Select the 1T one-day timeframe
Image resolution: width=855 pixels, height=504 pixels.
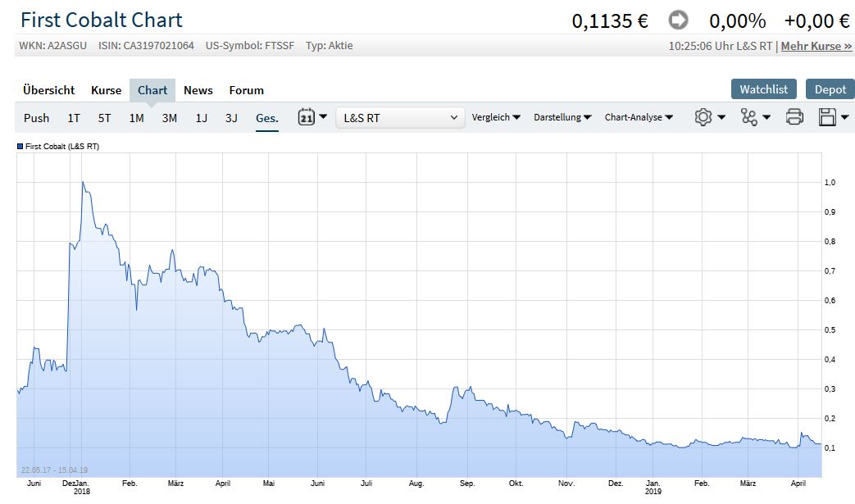74,118
